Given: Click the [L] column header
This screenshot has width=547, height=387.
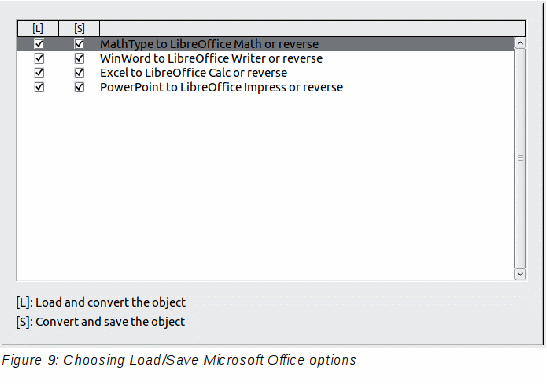Looking at the screenshot, I should 38,28.
